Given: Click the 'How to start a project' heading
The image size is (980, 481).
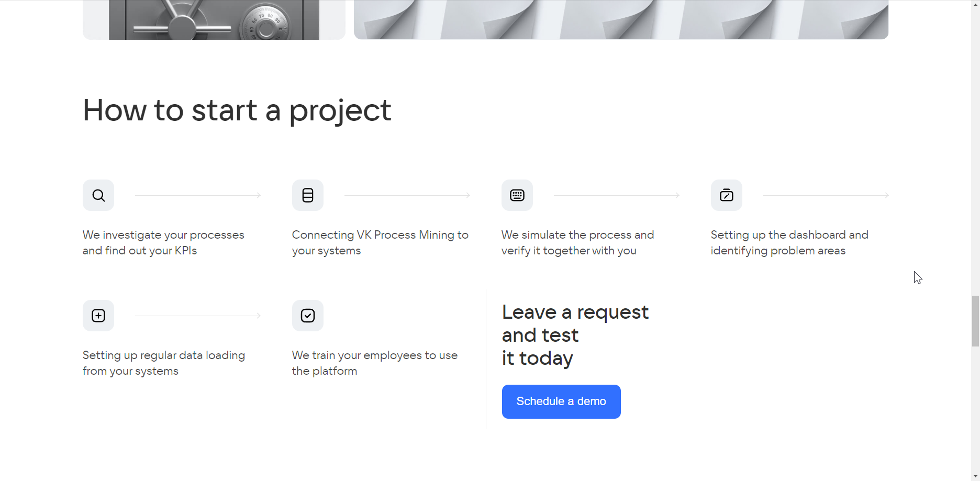Looking at the screenshot, I should tap(237, 110).
